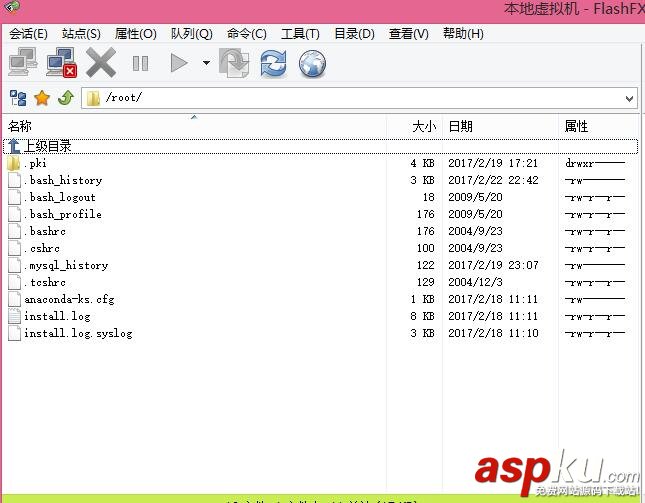Open the 命令(C) menu

246,34
